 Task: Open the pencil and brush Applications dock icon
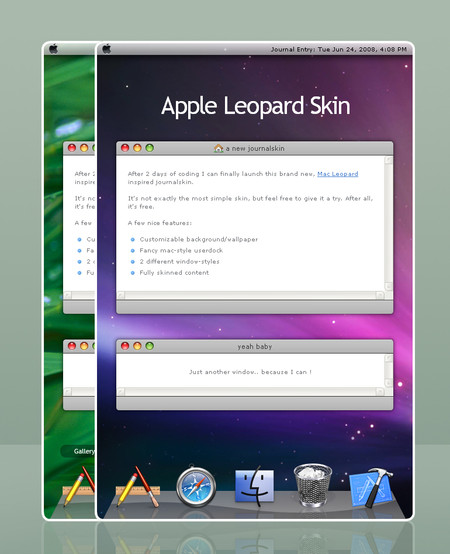pos(138,487)
